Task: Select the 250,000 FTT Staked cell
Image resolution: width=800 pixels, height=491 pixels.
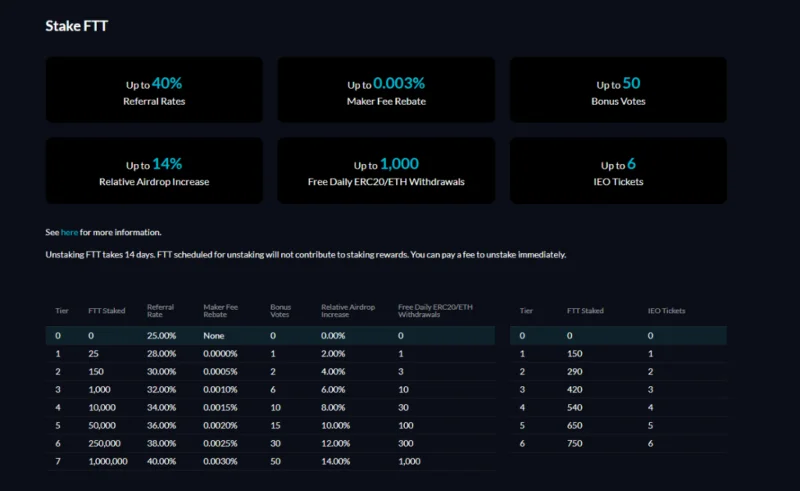Action: (104, 444)
